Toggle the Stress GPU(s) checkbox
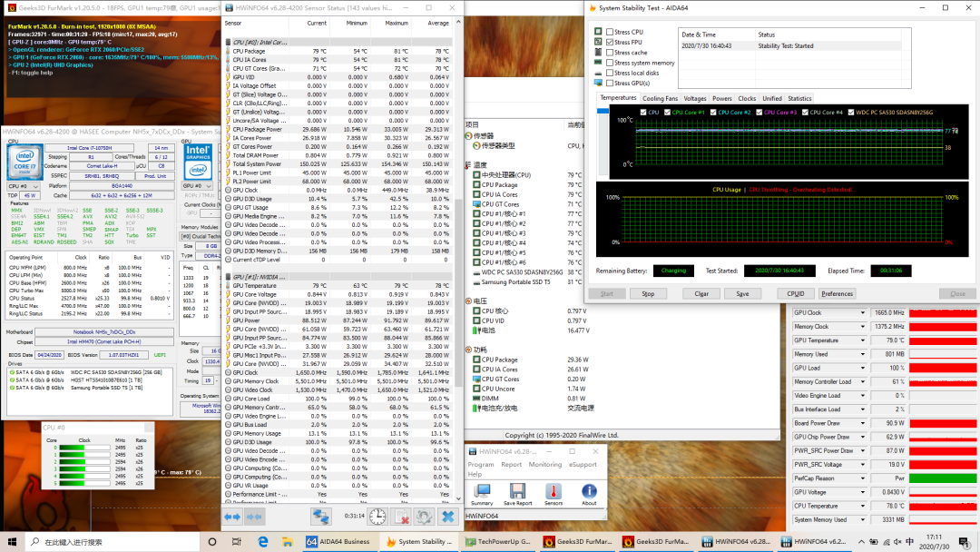Screen dimensions: 980x552 610,83
